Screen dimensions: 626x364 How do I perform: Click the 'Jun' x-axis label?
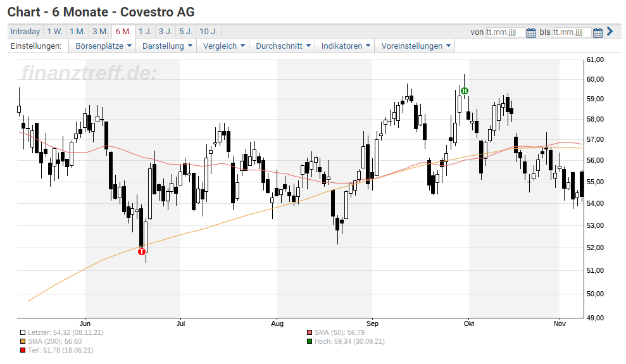pos(85,323)
